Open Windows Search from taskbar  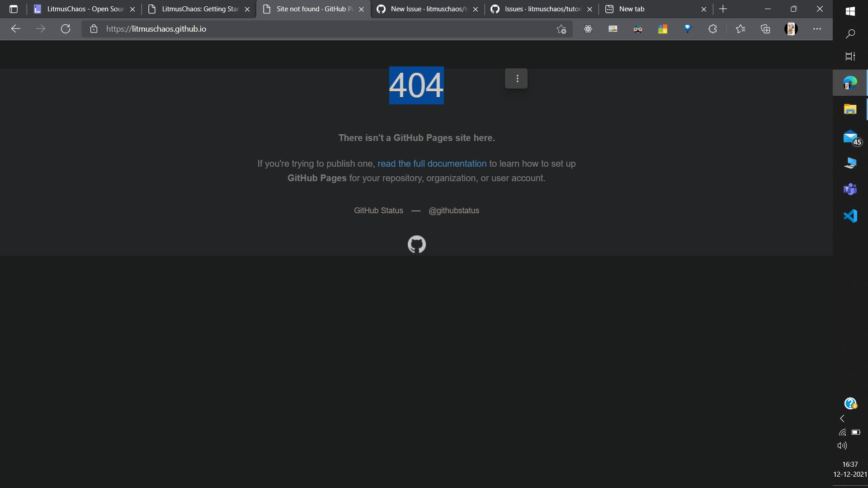pyautogui.click(x=850, y=34)
